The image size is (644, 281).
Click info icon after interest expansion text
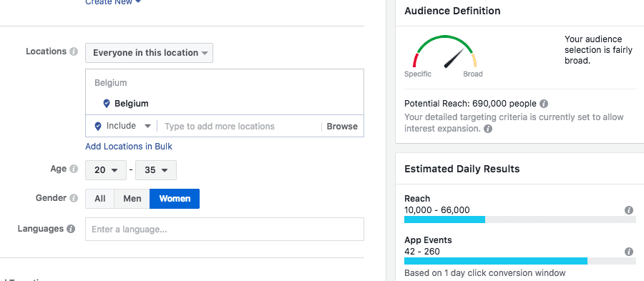pos(487,129)
